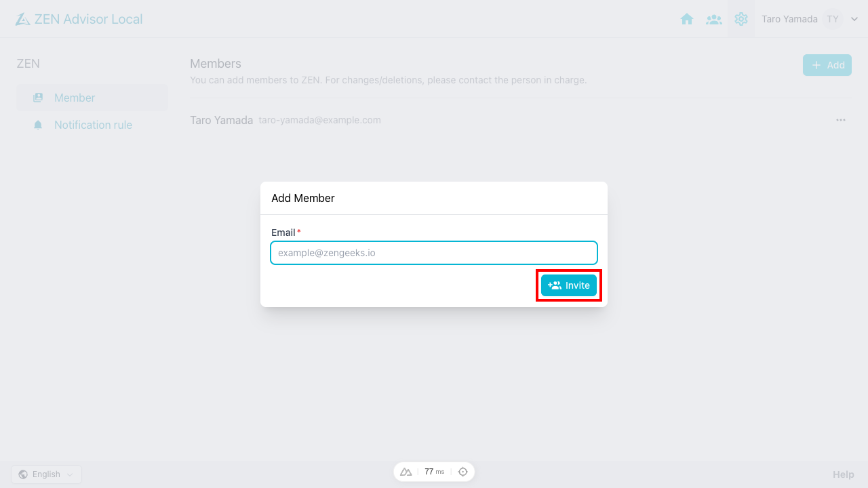
Task: Expand the English language dropdown
Action: [x=45, y=474]
